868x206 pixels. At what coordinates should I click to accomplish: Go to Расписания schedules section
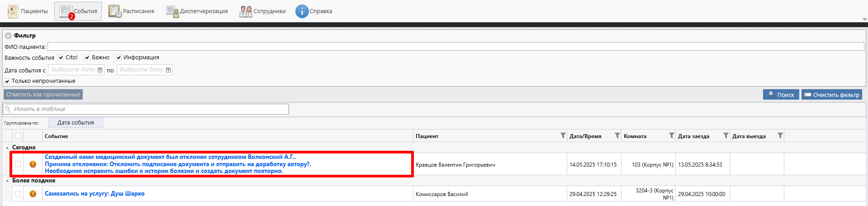(x=132, y=11)
